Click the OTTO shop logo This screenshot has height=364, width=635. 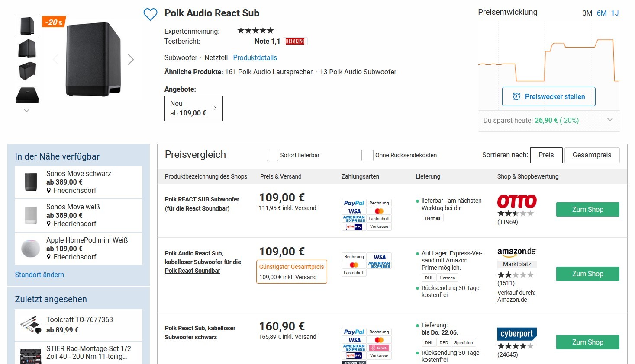(x=516, y=201)
